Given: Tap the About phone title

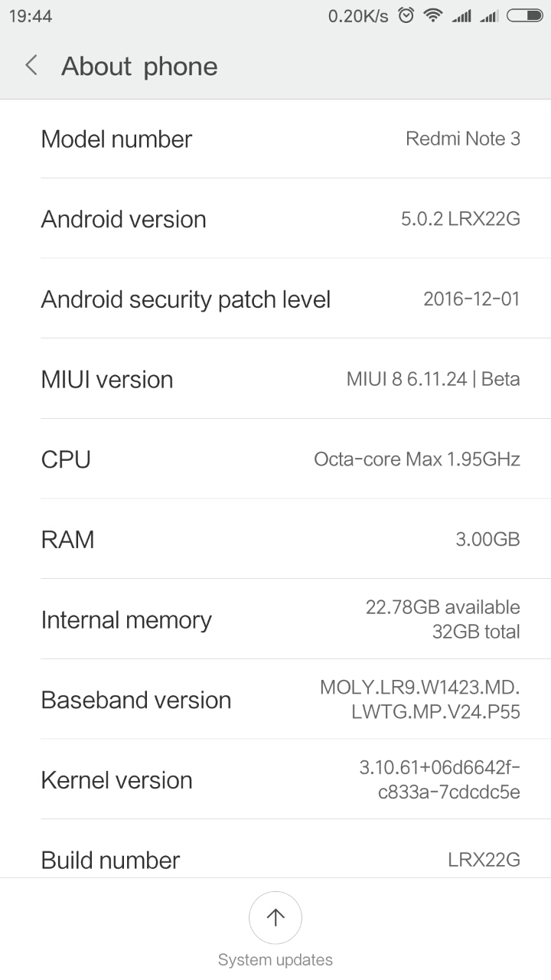Looking at the screenshot, I should [139, 67].
